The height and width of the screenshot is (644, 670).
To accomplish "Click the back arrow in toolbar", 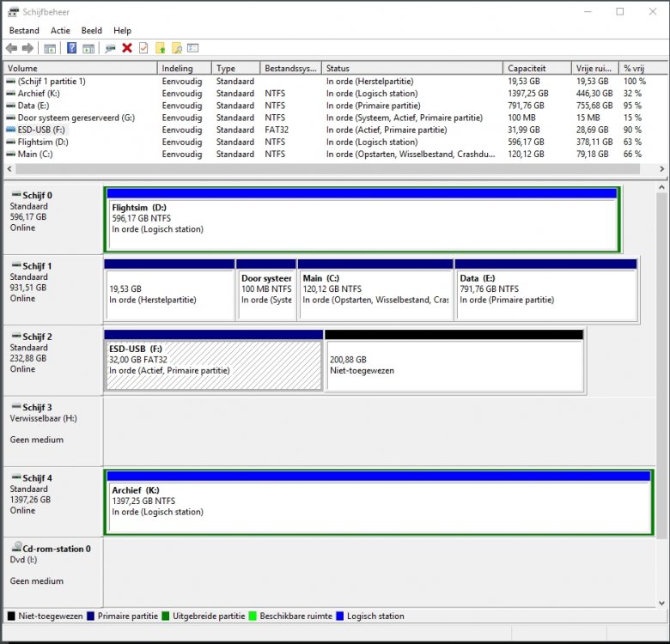I will pos(11,48).
